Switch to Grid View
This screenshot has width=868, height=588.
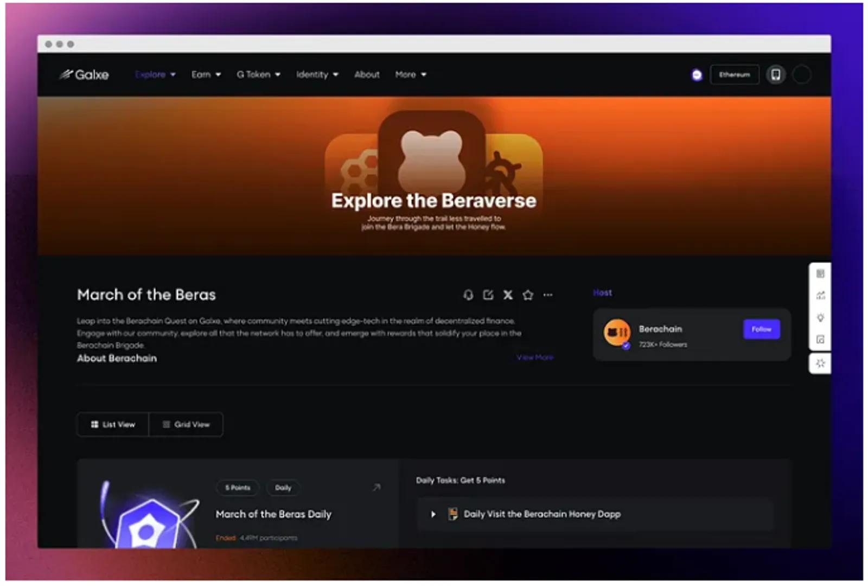(x=186, y=424)
